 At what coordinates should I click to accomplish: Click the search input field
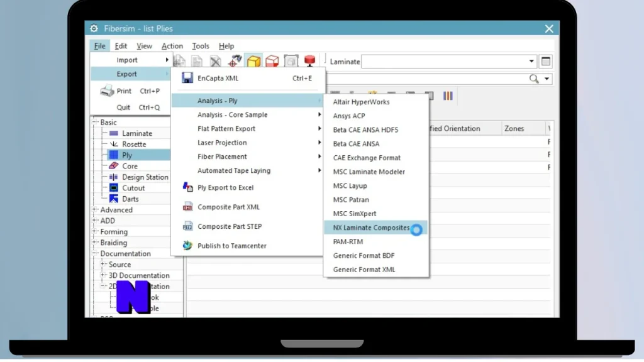pos(427,79)
